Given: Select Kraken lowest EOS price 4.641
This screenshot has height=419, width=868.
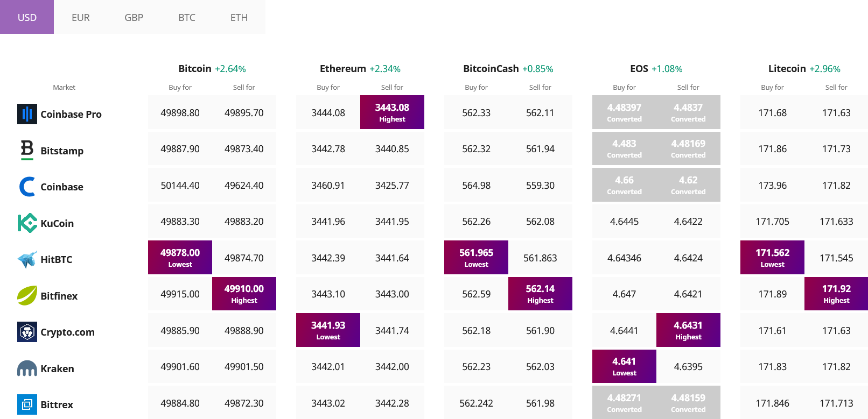Looking at the screenshot, I should (x=624, y=366).
